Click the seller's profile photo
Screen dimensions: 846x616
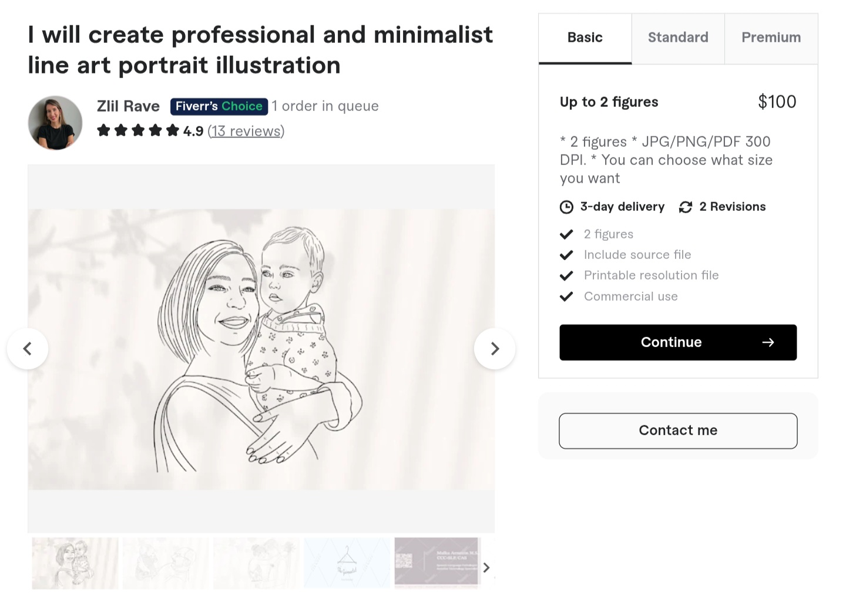(55, 123)
